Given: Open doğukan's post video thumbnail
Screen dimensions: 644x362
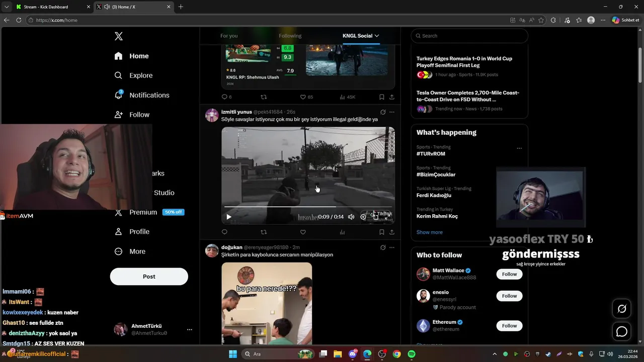Looking at the screenshot, I should tap(267, 303).
